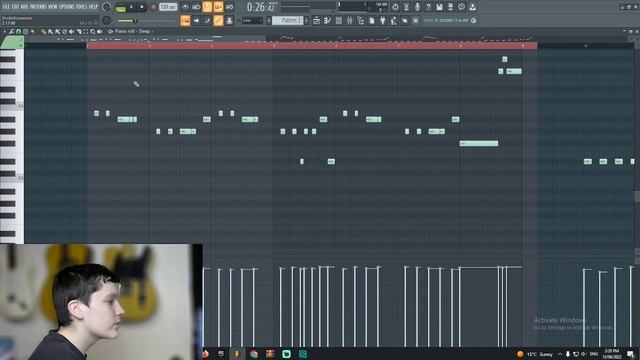Toggle snap magnet in piano roll toolbar
Screen dimensions: 640x360
point(18,31)
